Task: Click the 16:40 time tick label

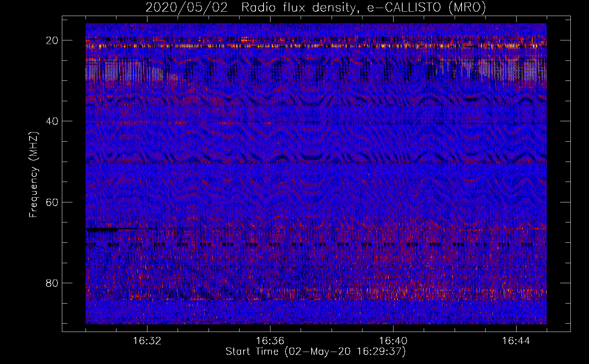Action: coord(393,341)
